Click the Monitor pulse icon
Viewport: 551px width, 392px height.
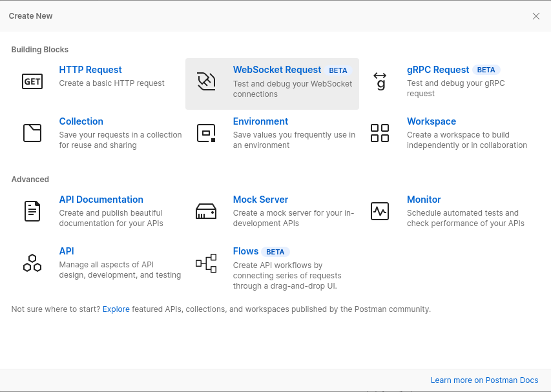pyautogui.click(x=380, y=211)
